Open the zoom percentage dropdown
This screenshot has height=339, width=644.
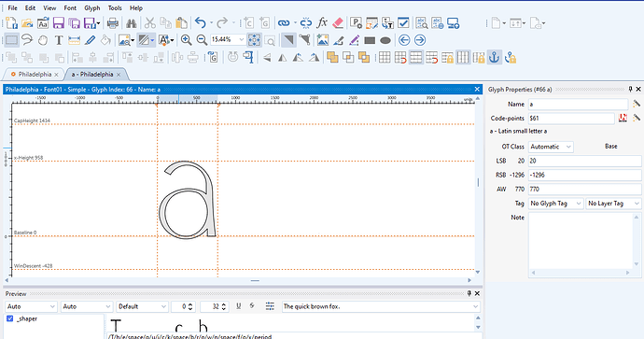pos(242,40)
